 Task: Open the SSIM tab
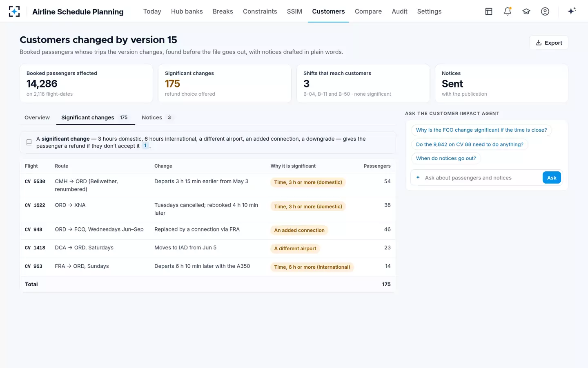tap(294, 11)
